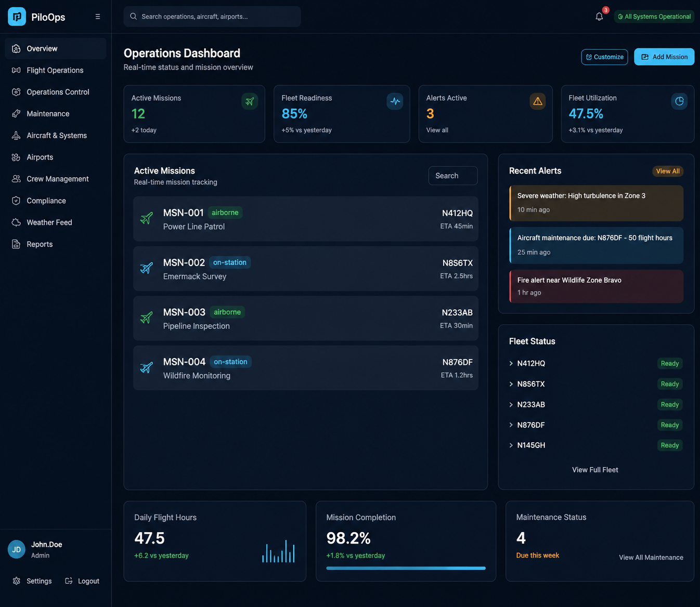This screenshot has width=700, height=607.
Task: Click the Add Mission button
Action: click(664, 57)
